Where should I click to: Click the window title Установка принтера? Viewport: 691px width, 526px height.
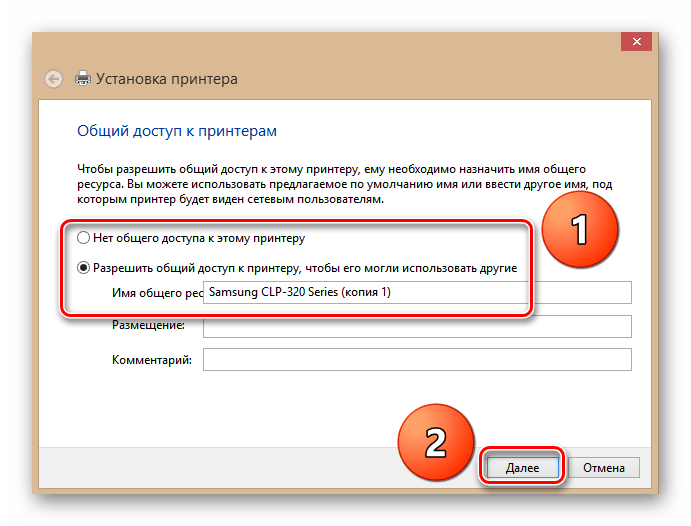(167, 79)
